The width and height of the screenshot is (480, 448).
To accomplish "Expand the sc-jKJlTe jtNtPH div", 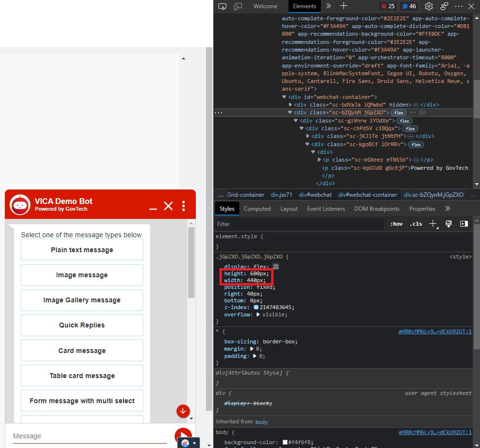I will [308, 136].
